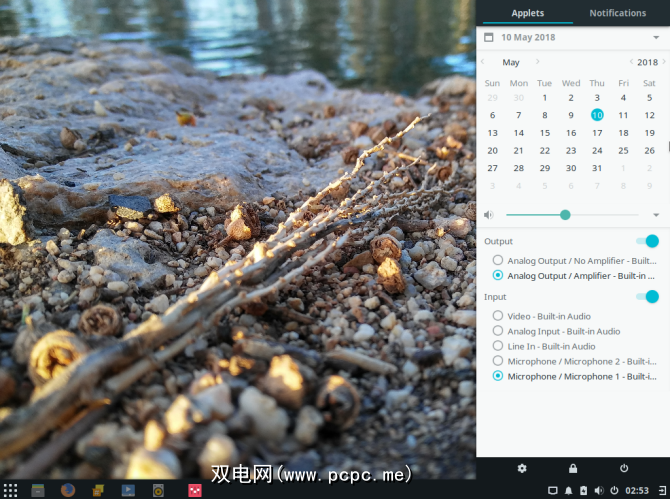Collapse calendar using the date header arrow
This screenshot has height=499, width=670.
click(656, 38)
